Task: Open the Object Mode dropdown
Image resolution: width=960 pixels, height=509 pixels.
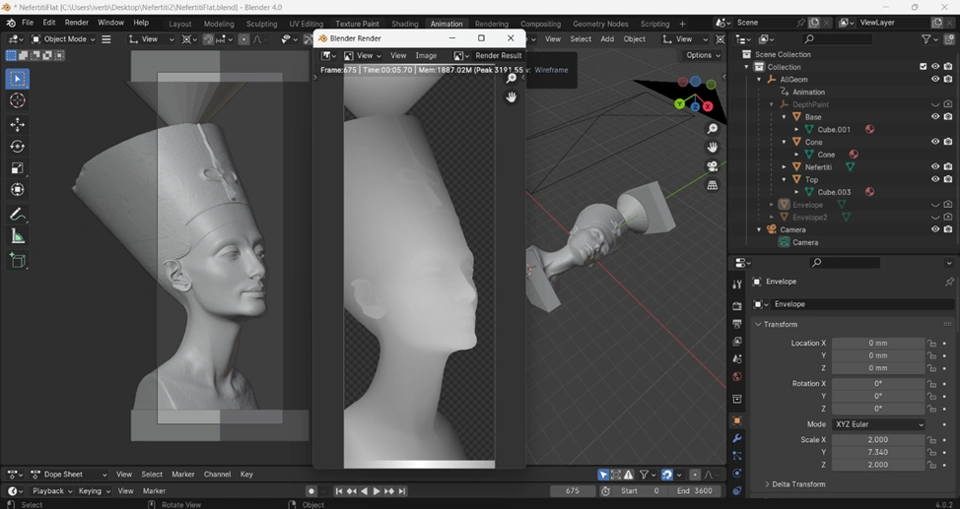Action: (64, 39)
